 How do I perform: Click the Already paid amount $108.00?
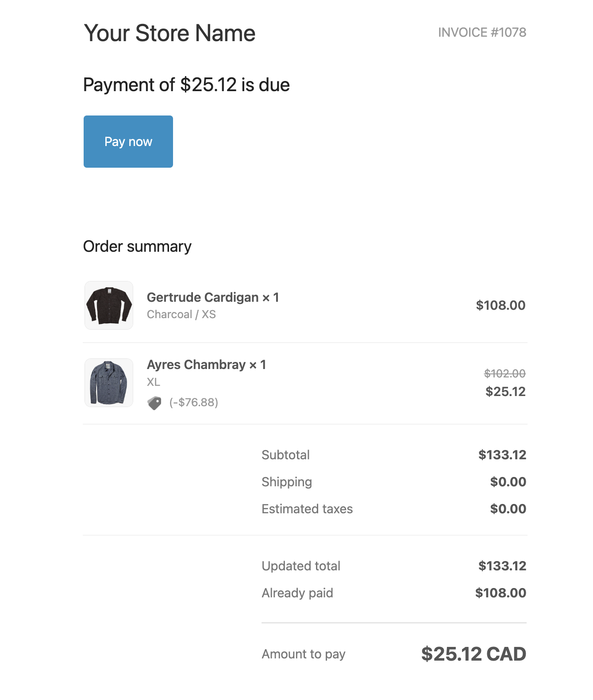[501, 593]
